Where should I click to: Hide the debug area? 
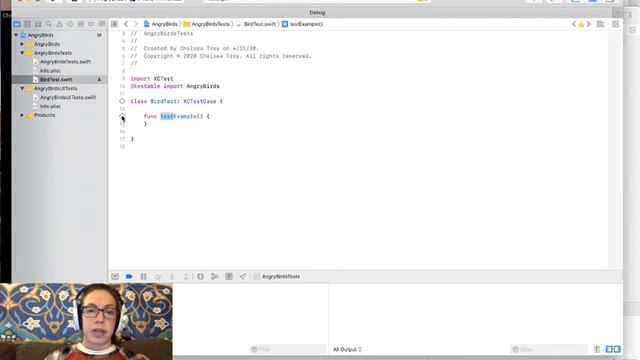click(x=115, y=276)
